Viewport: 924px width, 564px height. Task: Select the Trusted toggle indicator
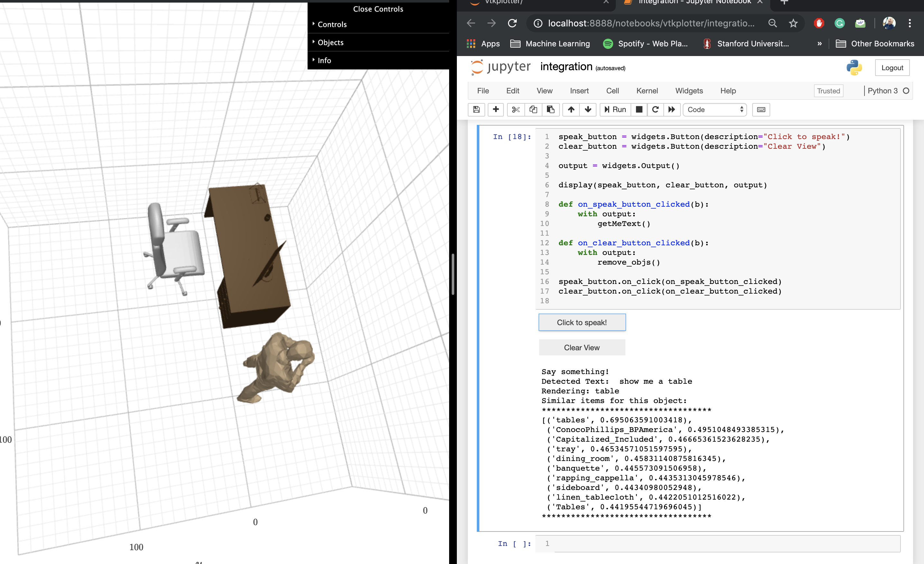pos(829,91)
